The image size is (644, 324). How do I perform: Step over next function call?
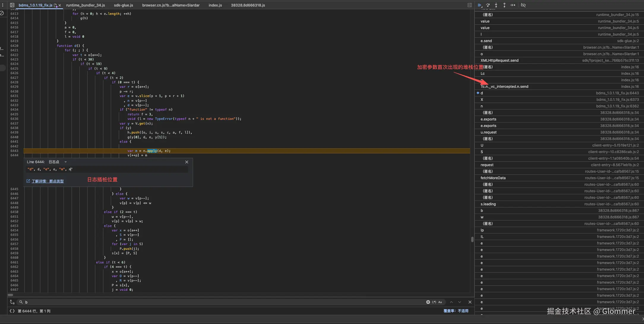coord(488,5)
